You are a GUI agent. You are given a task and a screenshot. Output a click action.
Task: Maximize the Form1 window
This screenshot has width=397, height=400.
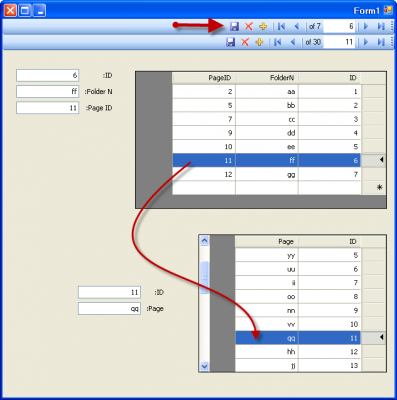[x=25, y=11]
